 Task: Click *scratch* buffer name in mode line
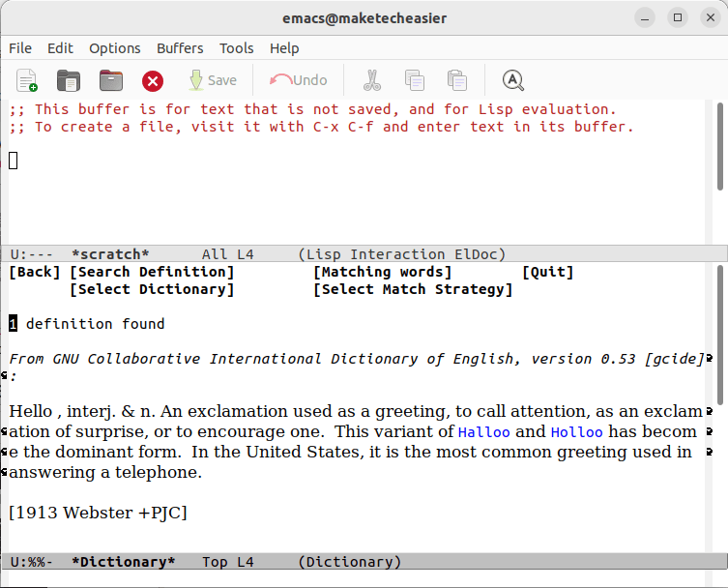coord(110,254)
